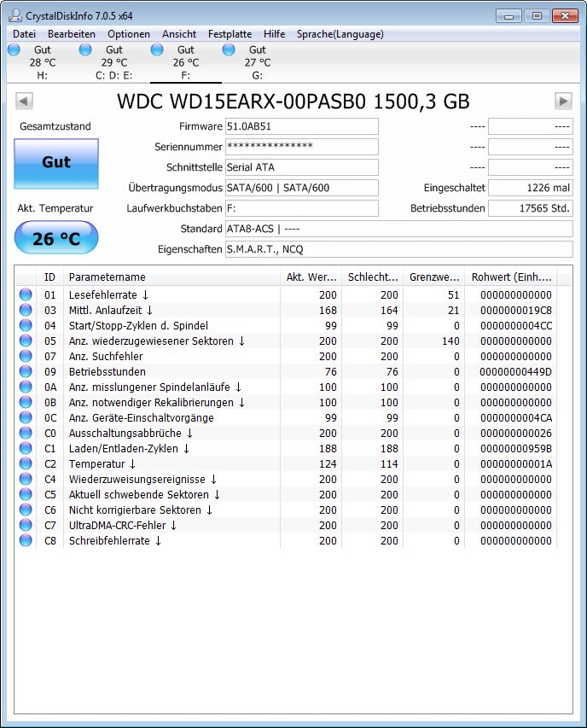Select drive H: status icon at top
Image resolution: width=587 pixels, height=728 pixels.
point(14,50)
